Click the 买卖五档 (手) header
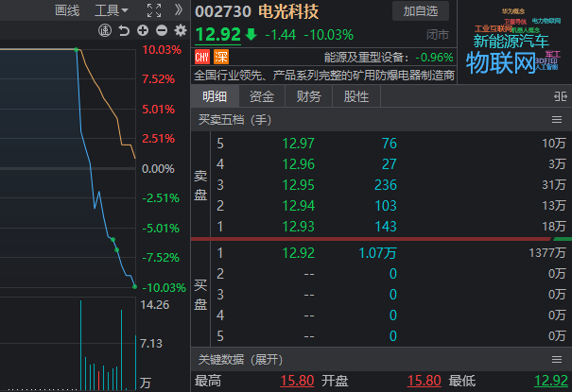The height and width of the screenshot is (392, 572). (x=234, y=120)
